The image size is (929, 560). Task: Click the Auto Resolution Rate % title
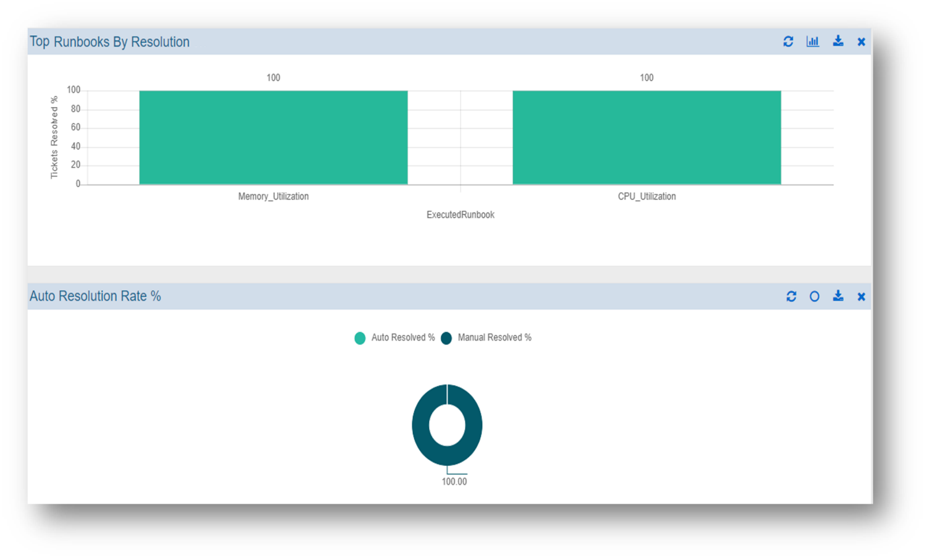(95, 296)
